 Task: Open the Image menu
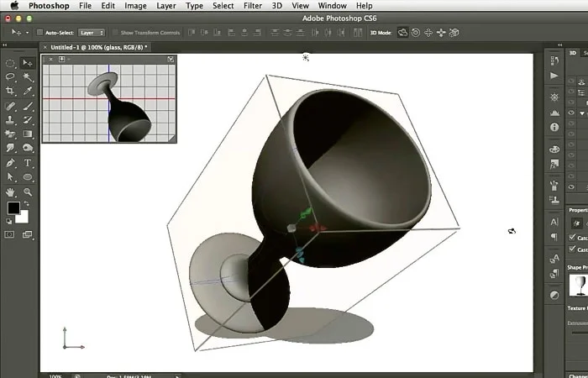tap(135, 6)
